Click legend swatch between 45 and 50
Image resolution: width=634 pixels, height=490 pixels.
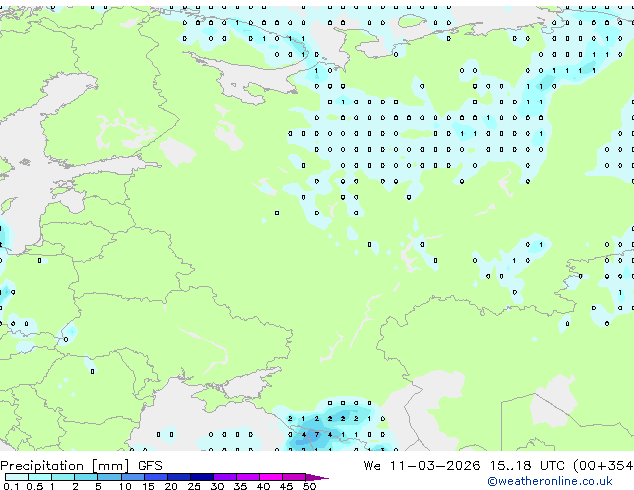click(294, 477)
